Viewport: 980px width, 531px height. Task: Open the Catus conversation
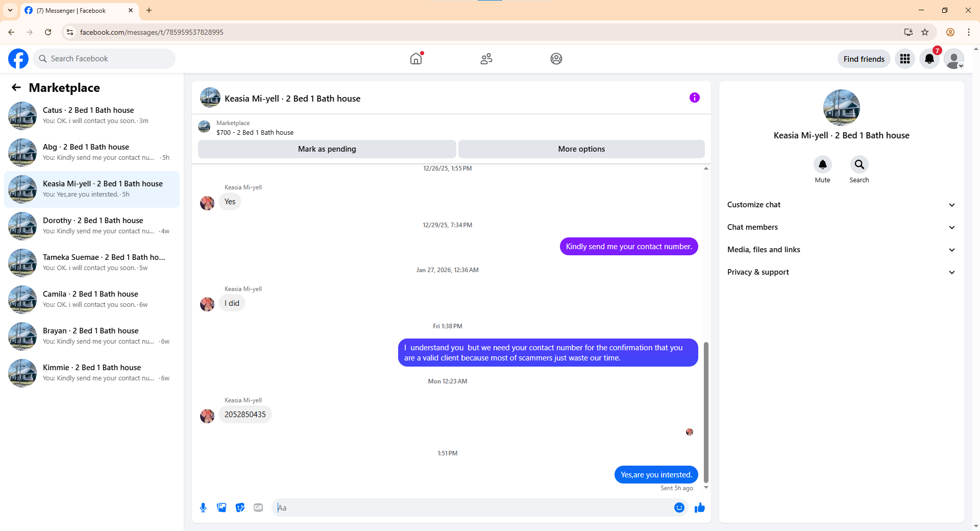(x=92, y=116)
